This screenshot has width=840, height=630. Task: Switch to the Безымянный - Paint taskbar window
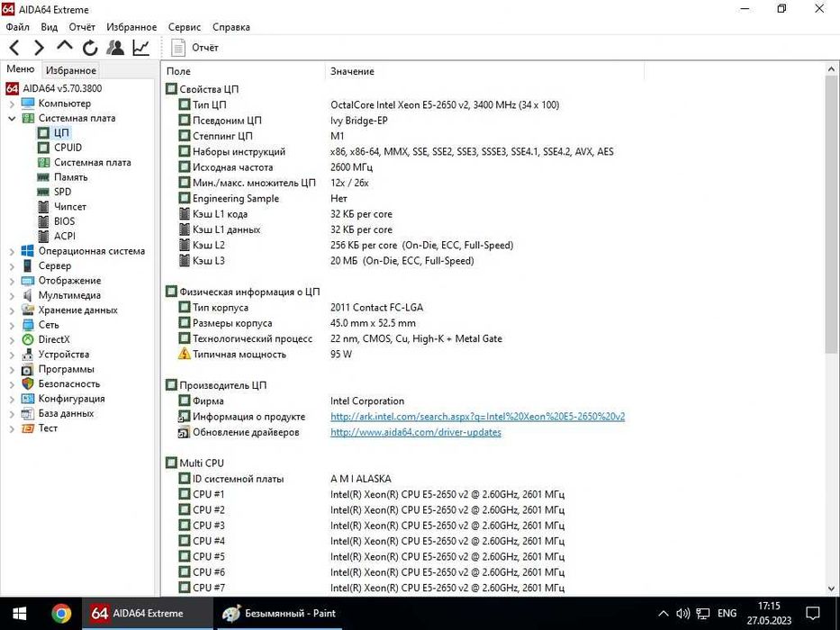coord(278,614)
